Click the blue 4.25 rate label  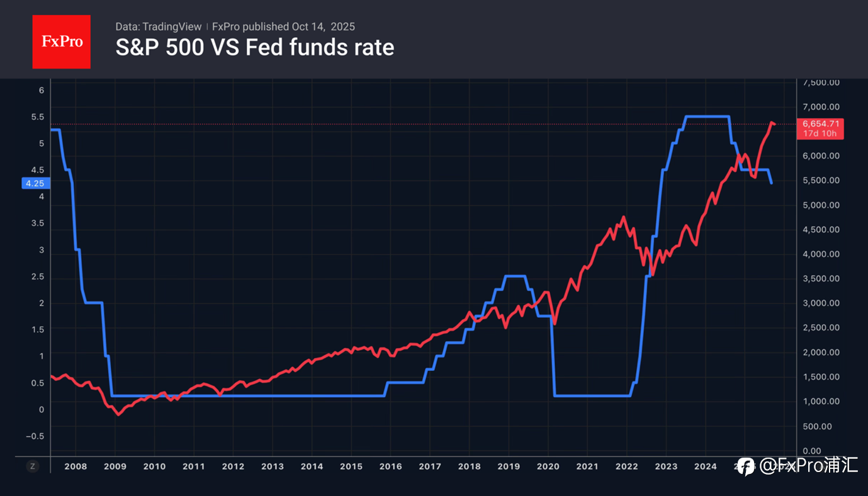point(34,183)
